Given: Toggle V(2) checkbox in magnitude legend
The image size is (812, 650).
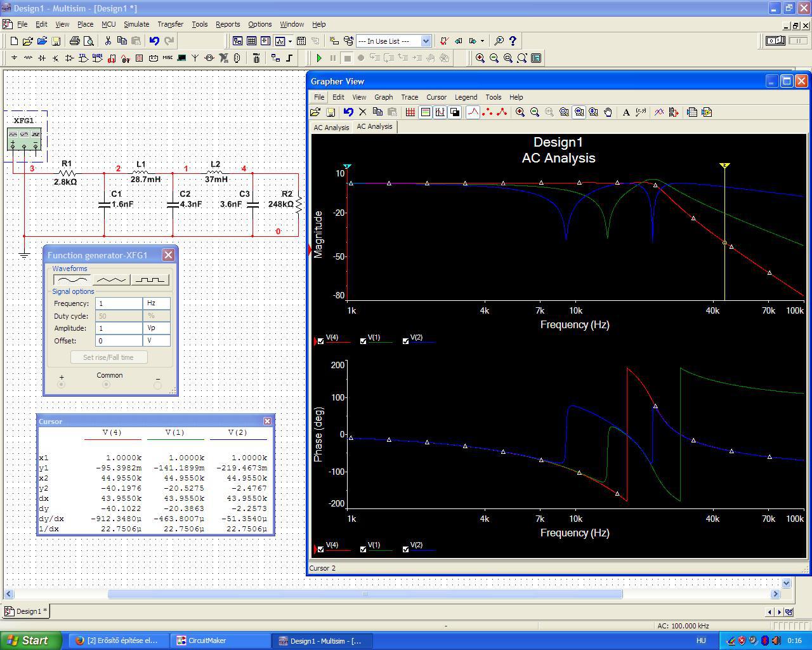Looking at the screenshot, I should click(x=406, y=341).
